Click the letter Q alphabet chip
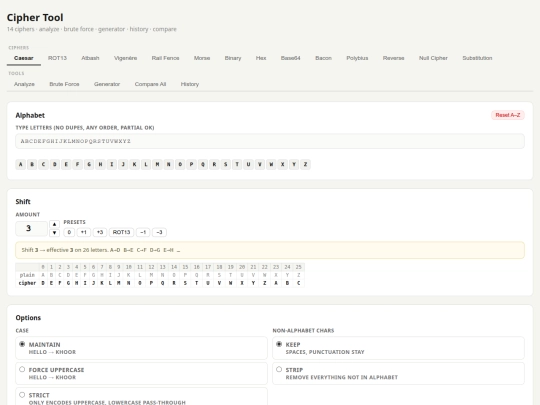The image size is (540, 405). pos(203,164)
